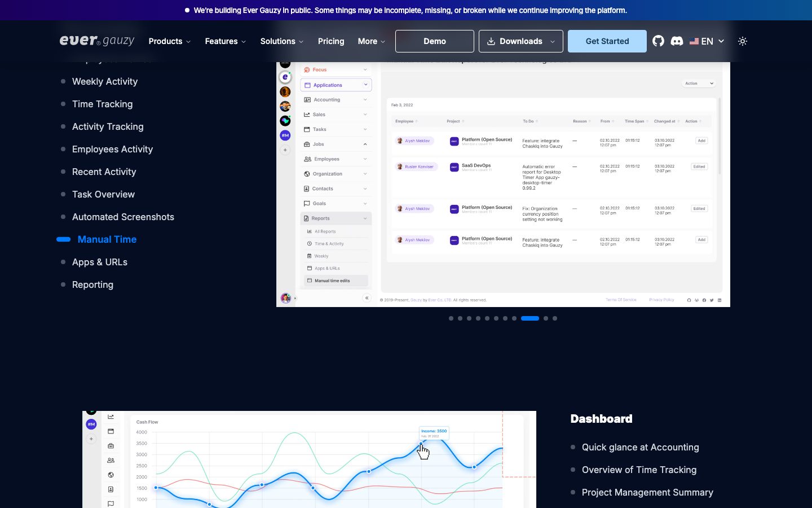Go to first carousel slide dot
The image size is (812, 508).
[451, 318]
